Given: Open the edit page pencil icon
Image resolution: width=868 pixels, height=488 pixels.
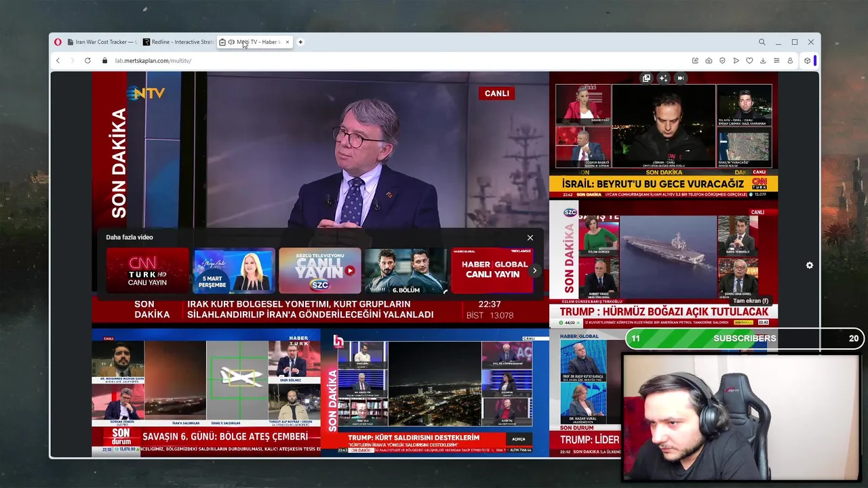Looking at the screenshot, I should pyautogui.click(x=695, y=60).
